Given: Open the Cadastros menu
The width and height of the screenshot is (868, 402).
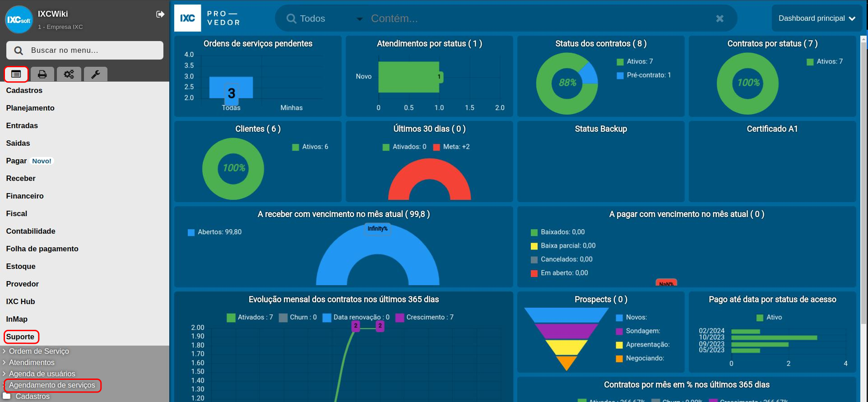Looking at the screenshot, I should click(x=24, y=90).
